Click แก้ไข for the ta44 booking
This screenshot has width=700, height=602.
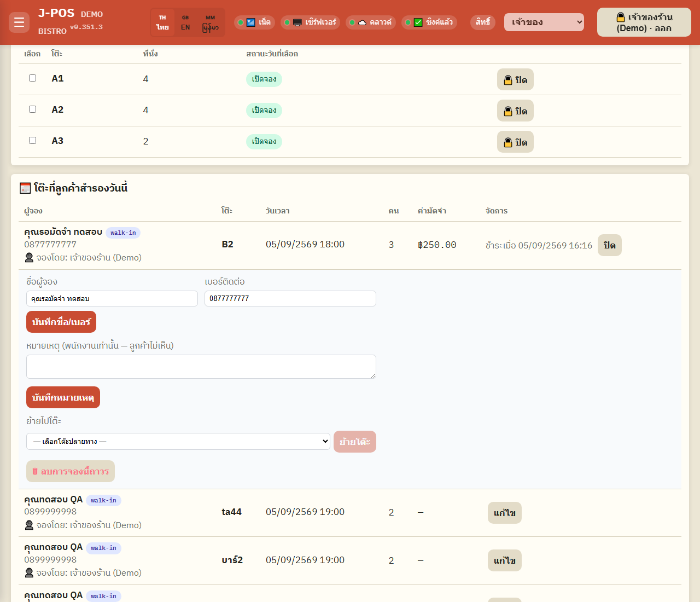(505, 513)
